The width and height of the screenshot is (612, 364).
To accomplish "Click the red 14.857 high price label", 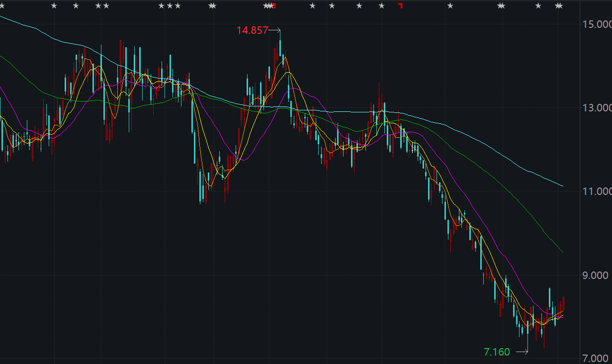I will click(252, 30).
